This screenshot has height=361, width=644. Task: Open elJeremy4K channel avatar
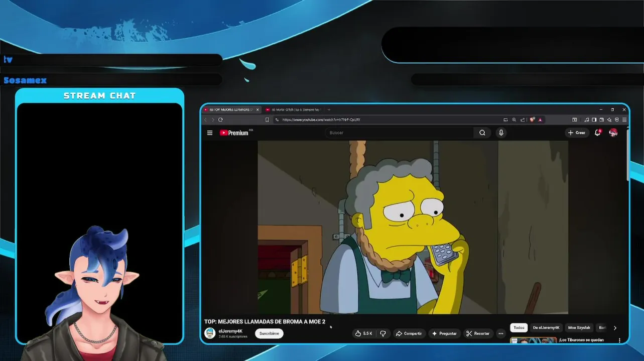210,333
